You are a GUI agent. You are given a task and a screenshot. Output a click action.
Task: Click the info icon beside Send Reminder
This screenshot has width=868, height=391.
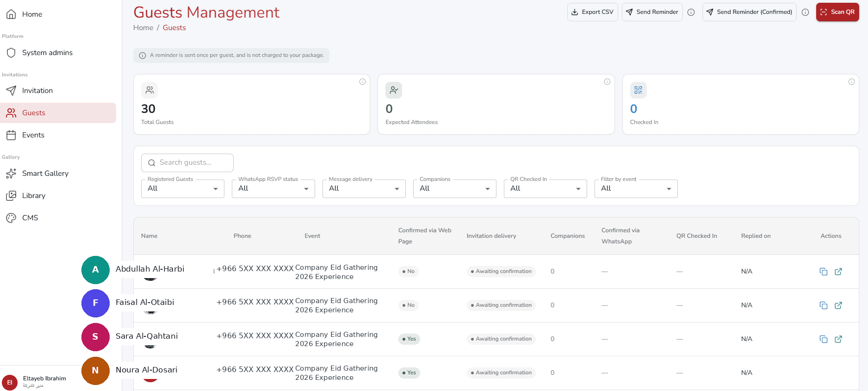[x=691, y=12]
